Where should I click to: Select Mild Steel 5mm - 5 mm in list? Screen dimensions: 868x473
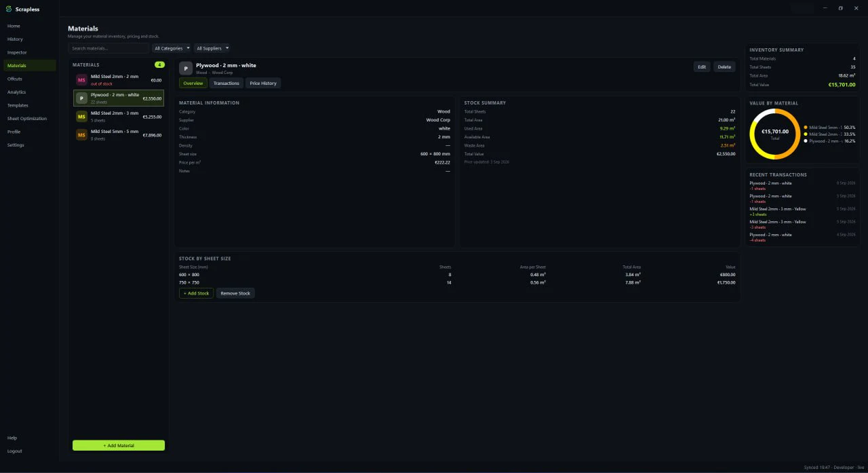click(x=119, y=135)
